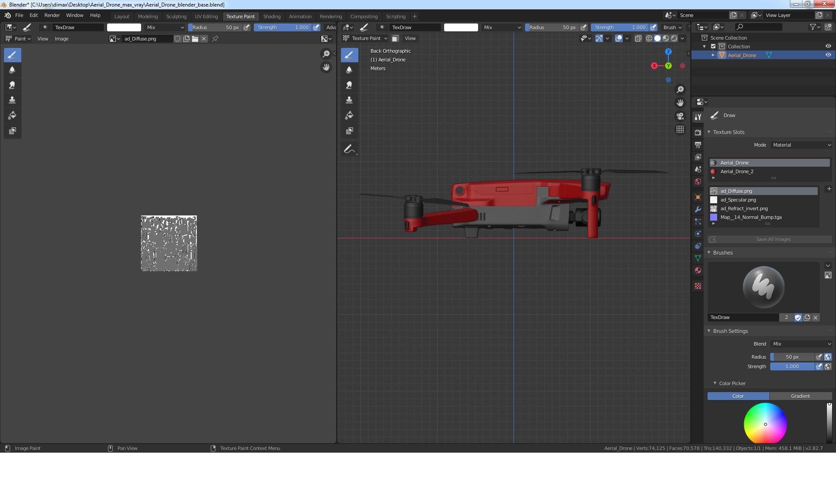Open the Render menu
Viewport: 836px width, 504px height.
click(x=52, y=15)
